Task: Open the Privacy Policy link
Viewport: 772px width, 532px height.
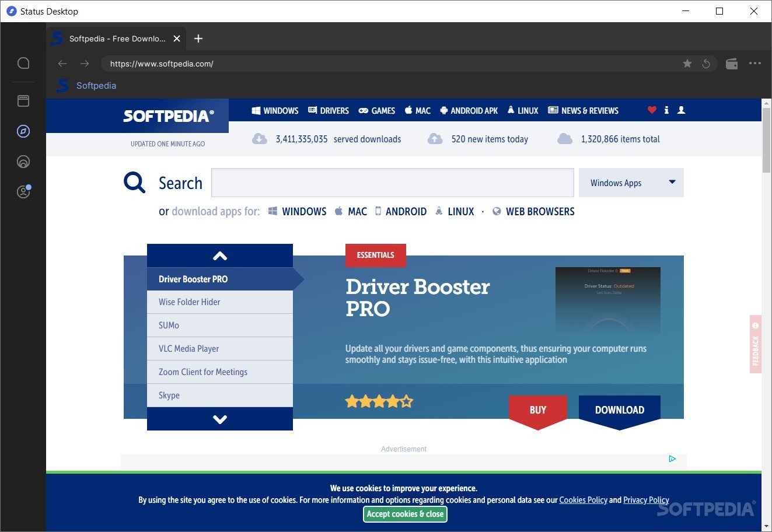Action: (x=646, y=500)
